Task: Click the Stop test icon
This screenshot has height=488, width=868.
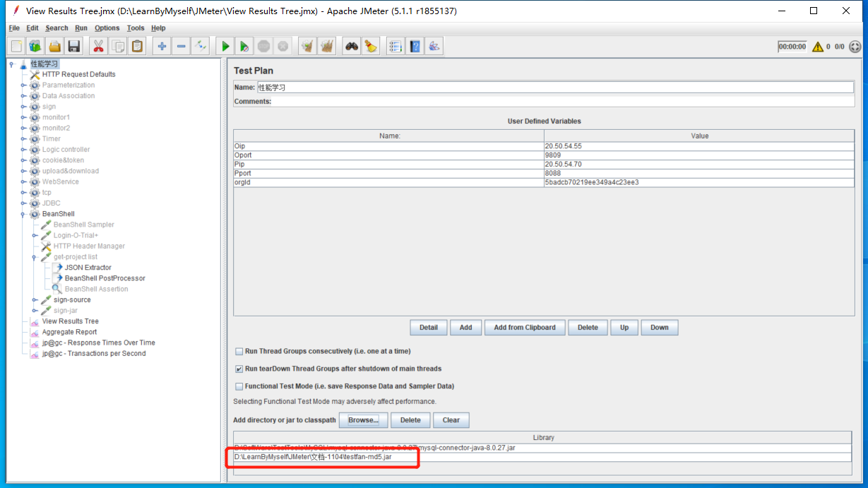Action: [263, 47]
